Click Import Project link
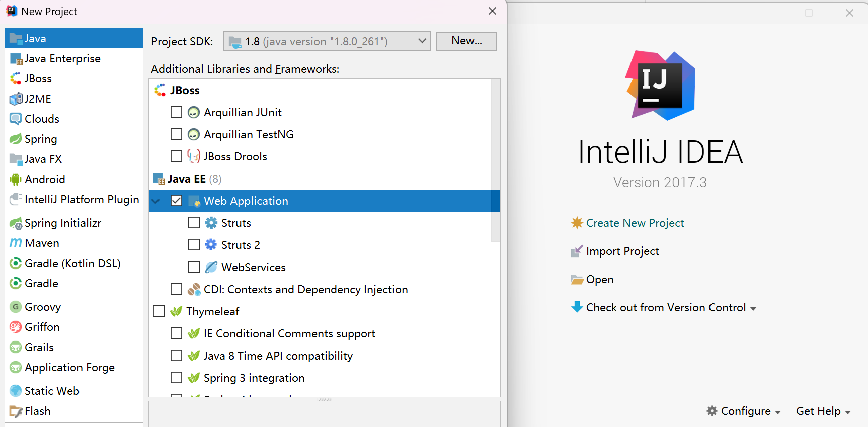This screenshot has height=427, width=868. (x=622, y=251)
